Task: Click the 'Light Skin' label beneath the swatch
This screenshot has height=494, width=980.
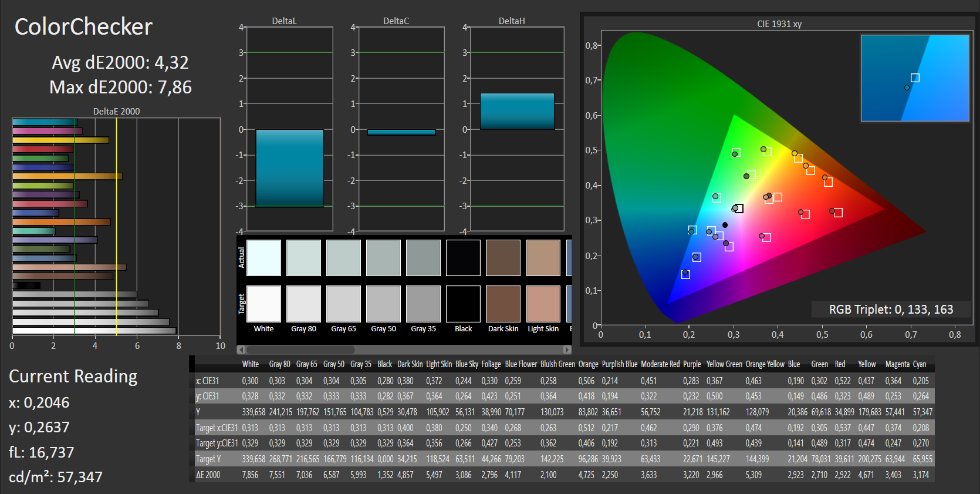Action: 543,329
